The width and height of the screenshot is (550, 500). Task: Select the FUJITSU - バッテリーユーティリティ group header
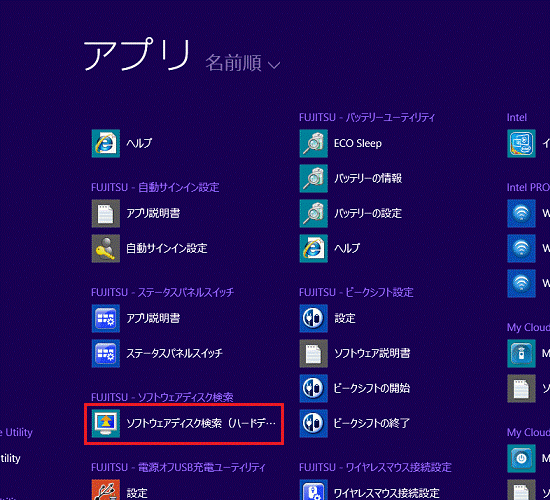tap(367, 117)
